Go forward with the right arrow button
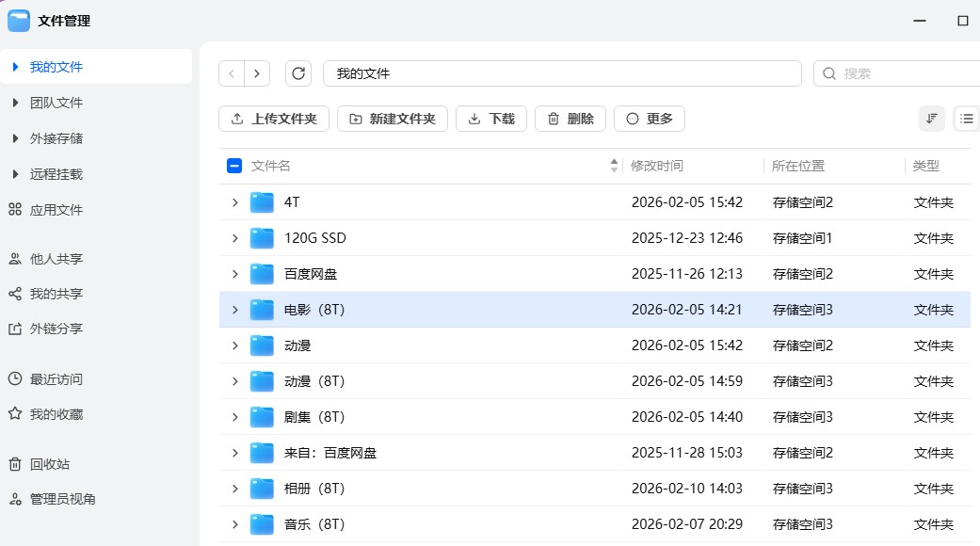This screenshot has height=546, width=980. (x=257, y=73)
